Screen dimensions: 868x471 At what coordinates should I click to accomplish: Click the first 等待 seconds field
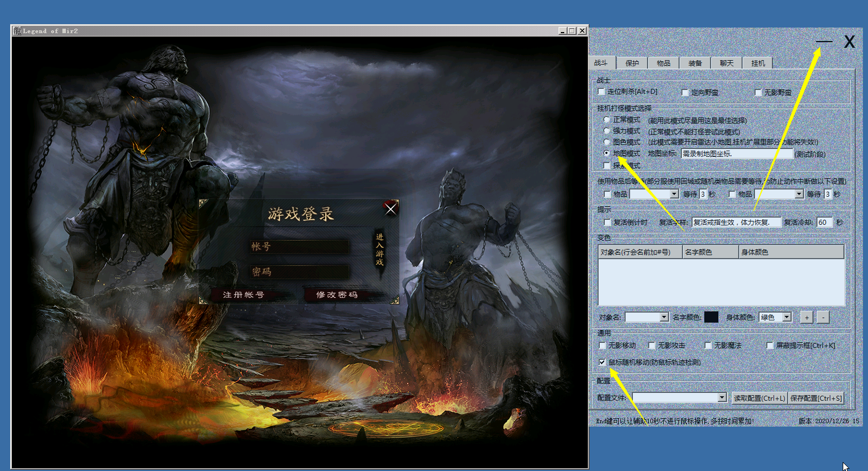(704, 194)
